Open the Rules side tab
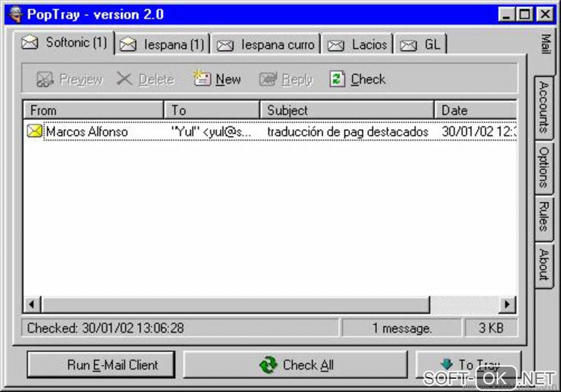 [544, 217]
